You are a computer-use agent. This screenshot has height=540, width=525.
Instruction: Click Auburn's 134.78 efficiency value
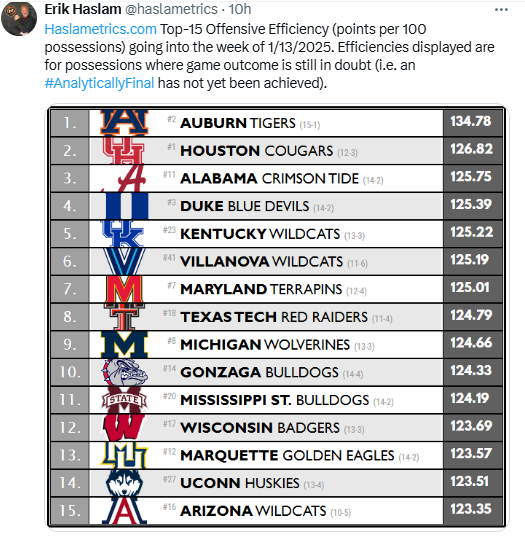pos(471,121)
